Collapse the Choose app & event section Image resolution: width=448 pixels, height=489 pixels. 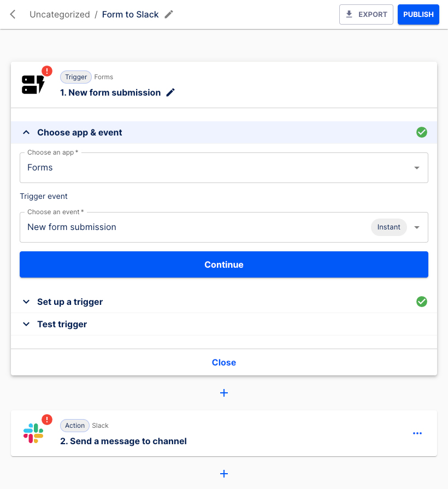click(26, 132)
